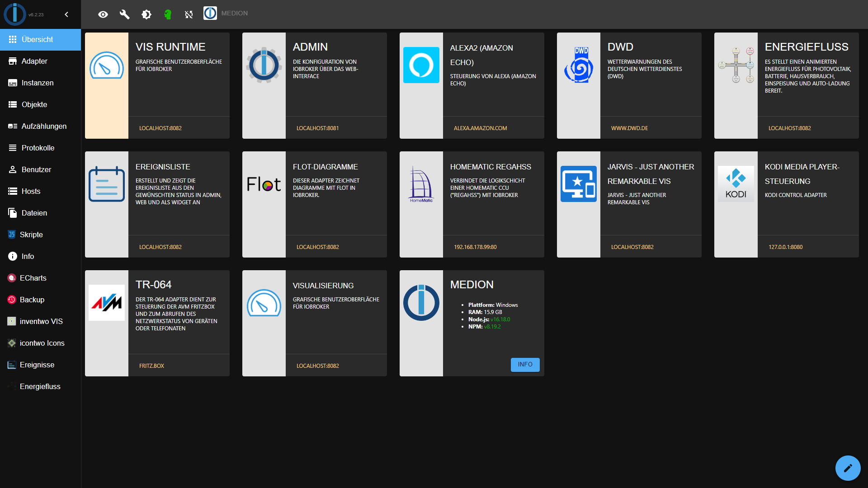Open WWW.DWD.DE link
Viewport: 868px width, 488px height.
[630, 128]
